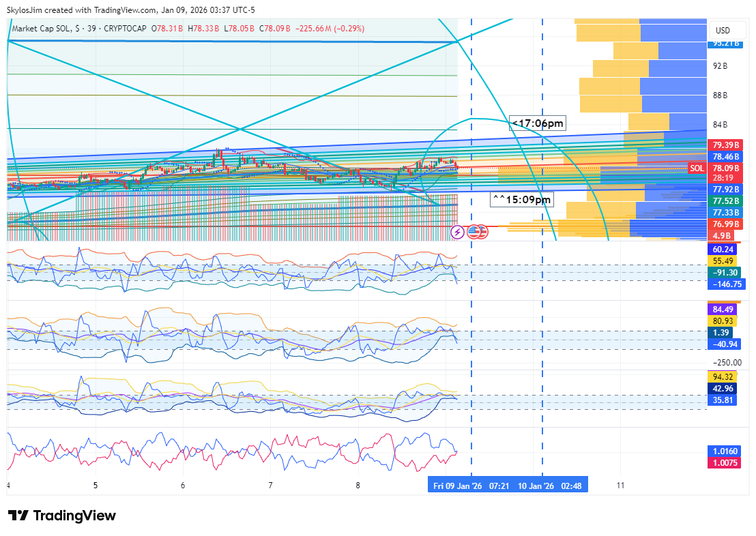Click the 94.32 yellow indicator value label
Screen dimensions: 756x536
tap(723, 376)
